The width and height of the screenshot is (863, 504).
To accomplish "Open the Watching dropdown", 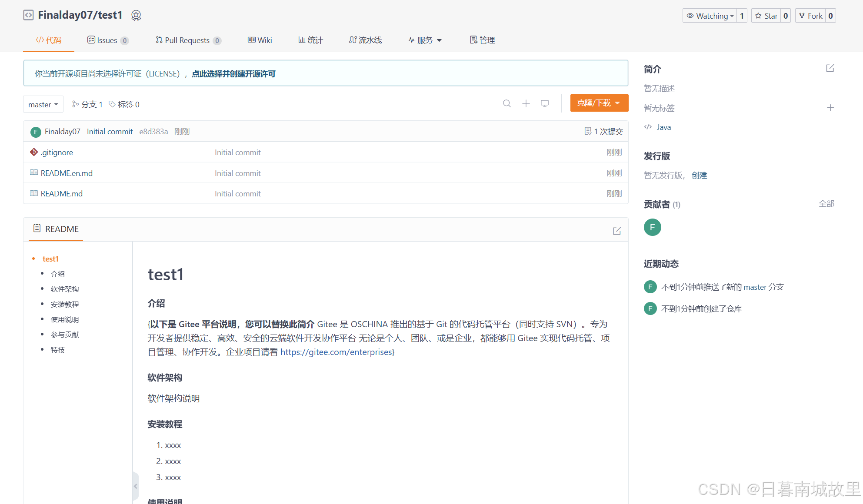I will tap(710, 16).
